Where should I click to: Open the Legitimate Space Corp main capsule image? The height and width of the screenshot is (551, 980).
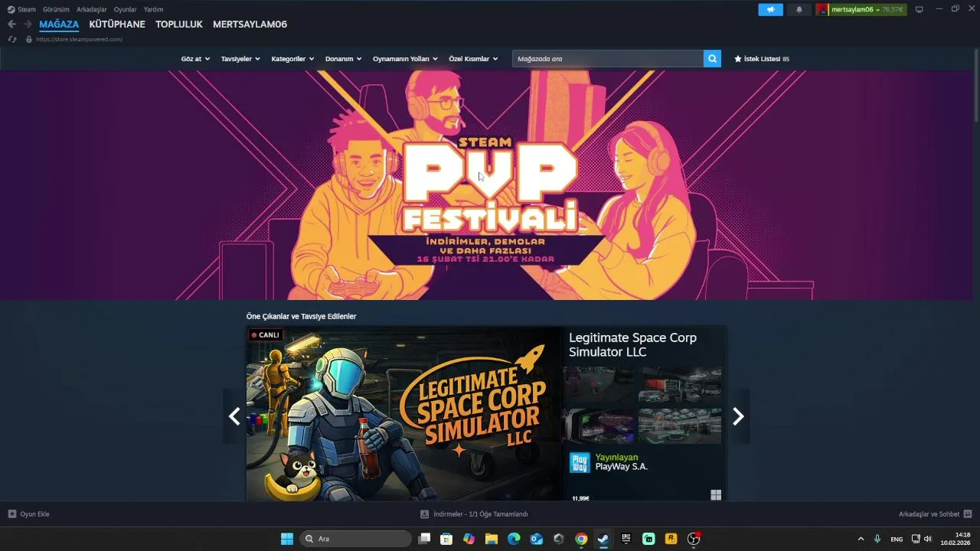(x=403, y=414)
